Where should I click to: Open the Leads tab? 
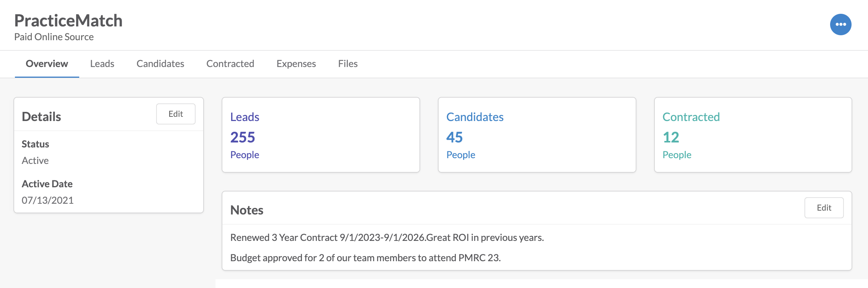point(102,64)
